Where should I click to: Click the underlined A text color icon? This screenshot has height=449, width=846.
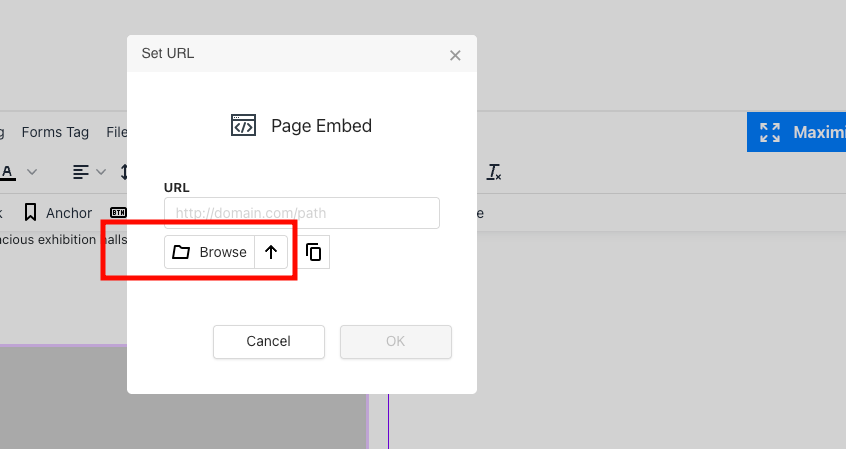click(x=8, y=172)
